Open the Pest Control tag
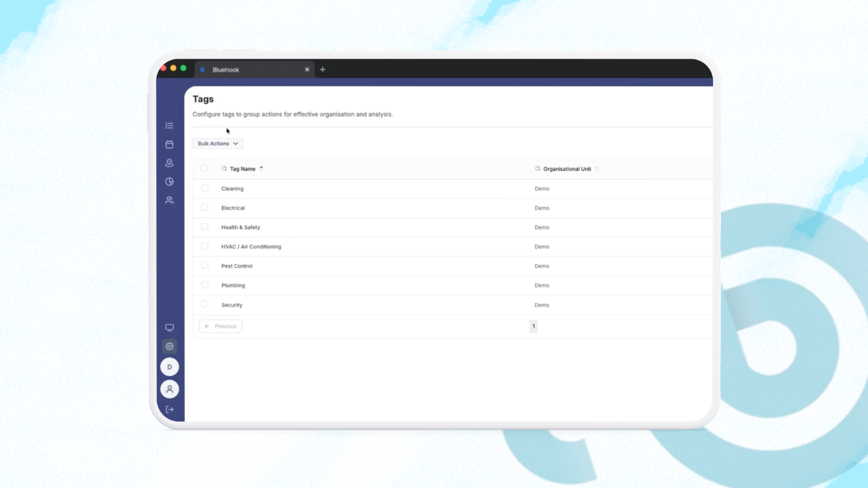Image resolution: width=868 pixels, height=488 pixels. [237, 266]
